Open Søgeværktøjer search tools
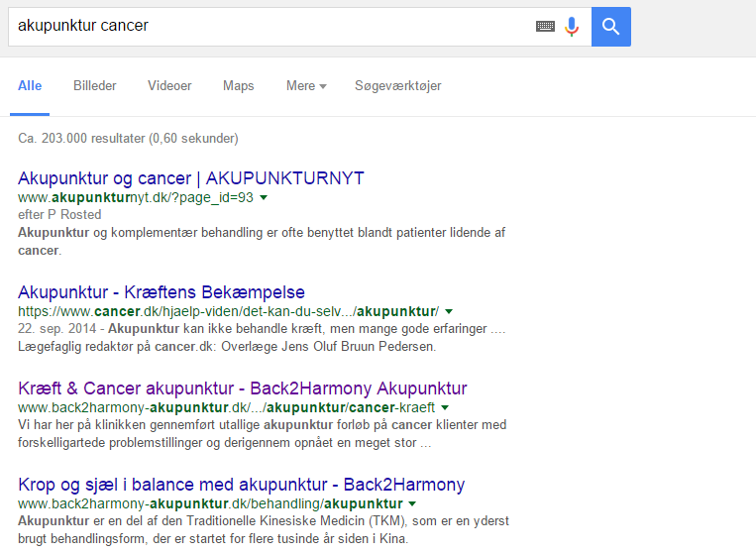756x555 pixels. coord(397,86)
